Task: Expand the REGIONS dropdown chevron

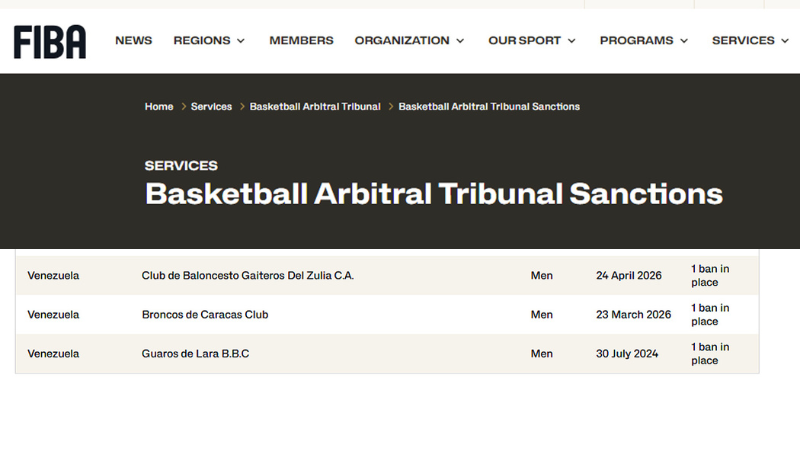Action: click(x=240, y=41)
